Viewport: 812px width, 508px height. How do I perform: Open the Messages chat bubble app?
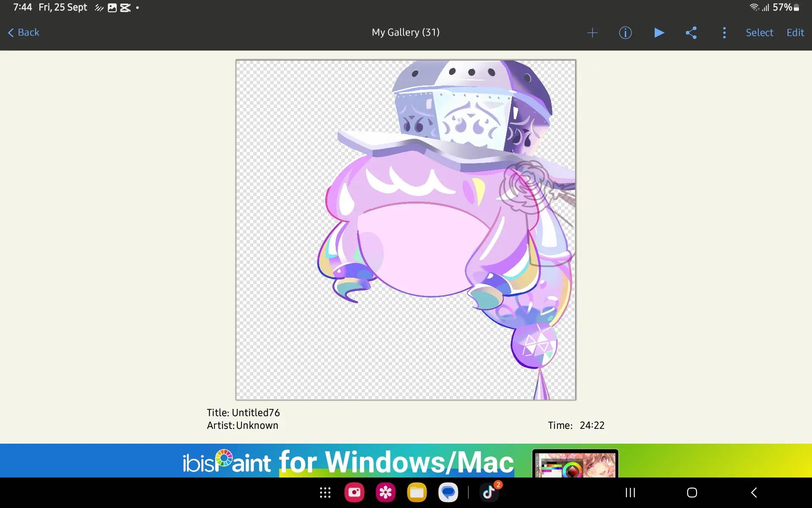(x=448, y=492)
